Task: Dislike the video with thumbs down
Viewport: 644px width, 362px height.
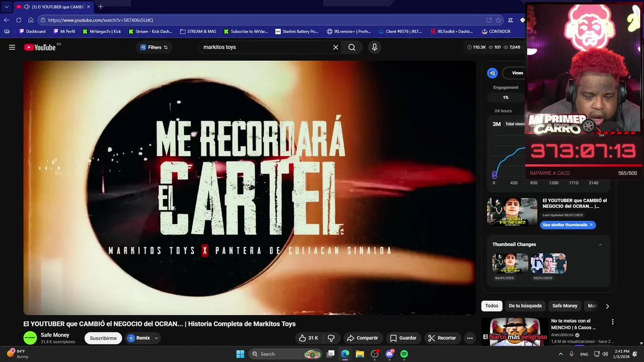Action: pyautogui.click(x=331, y=338)
